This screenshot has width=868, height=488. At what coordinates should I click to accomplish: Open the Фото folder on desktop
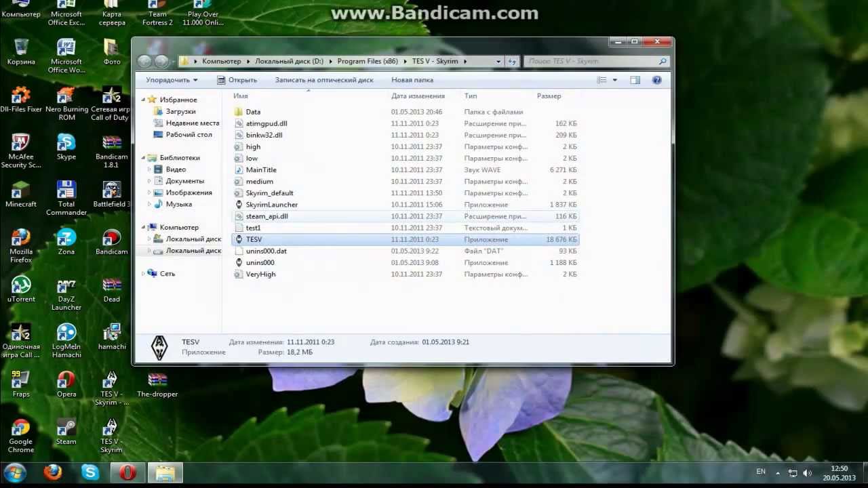[x=112, y=52]
